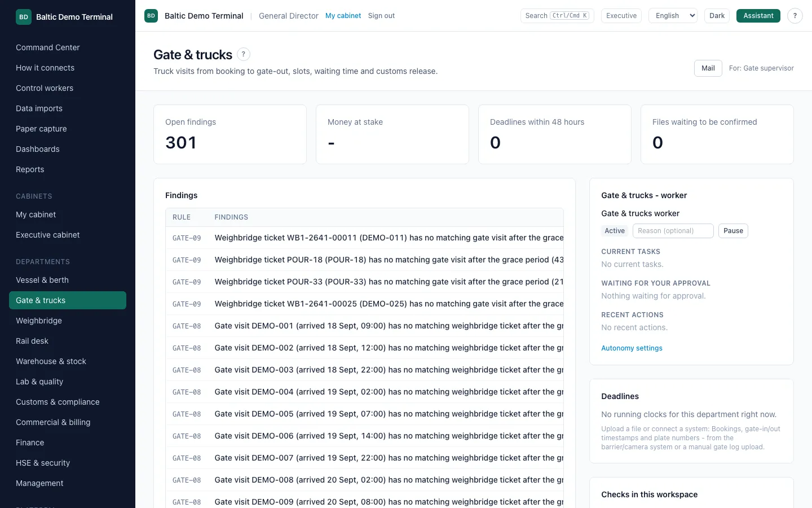Open Reports from sidebar
This screenshot has width=812, height=508.
pos(68,169)
